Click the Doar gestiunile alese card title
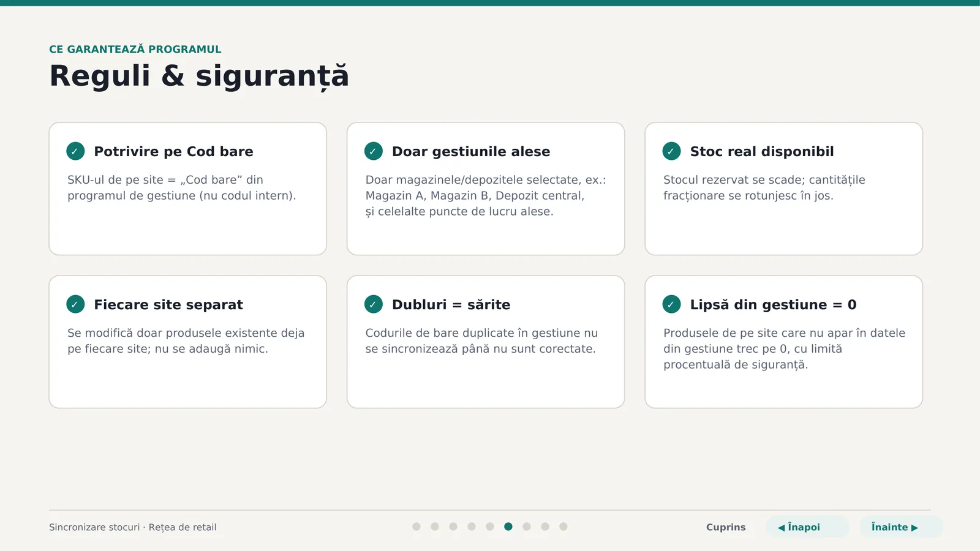This screenshot has width=980, height=551. point(471,152)
